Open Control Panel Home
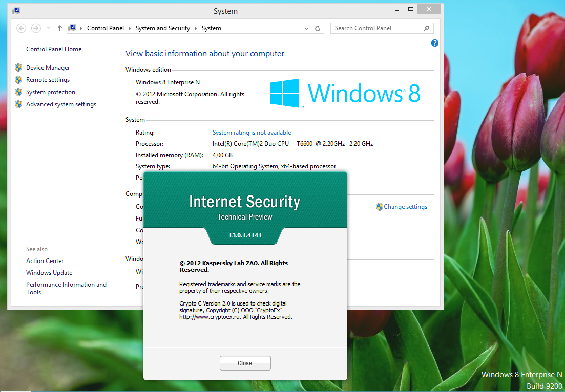The image size is (565, 392). (54, 49)
